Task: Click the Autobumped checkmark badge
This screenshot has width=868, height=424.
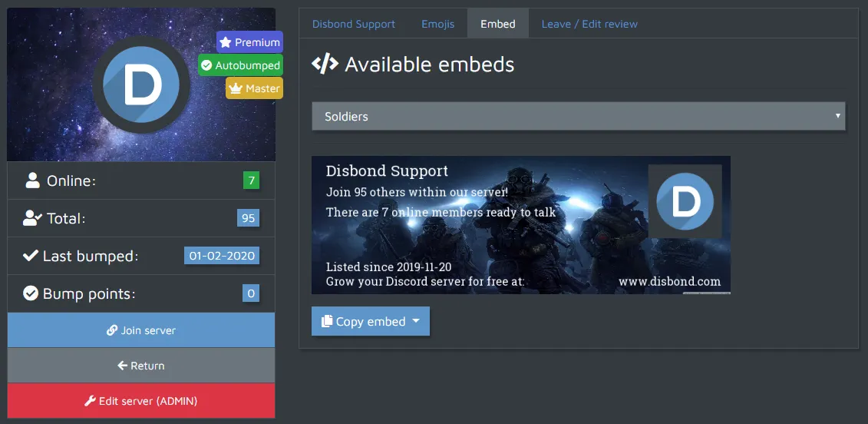Action: pyautogui.click(x=241, y=65)
